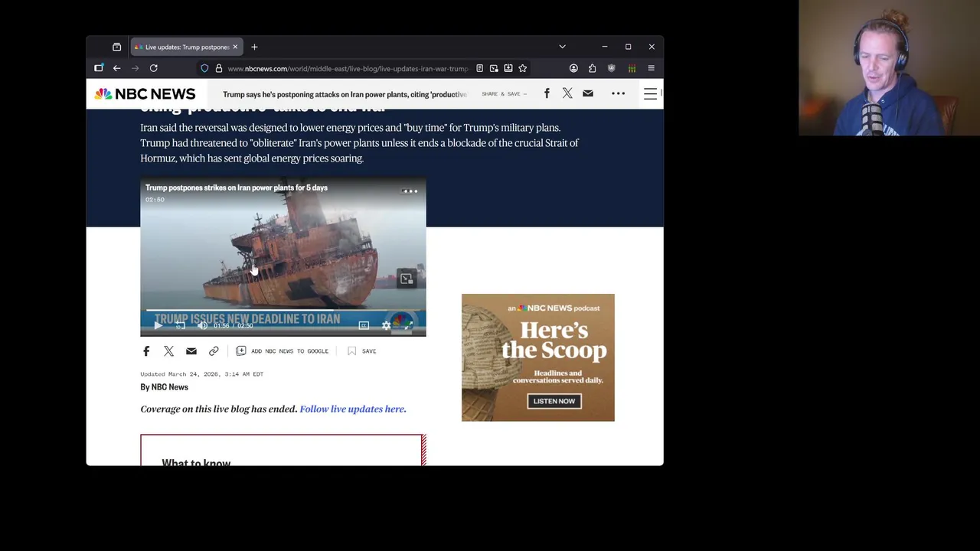
Task: Open the video settings gear
Action: coord(387,326)
